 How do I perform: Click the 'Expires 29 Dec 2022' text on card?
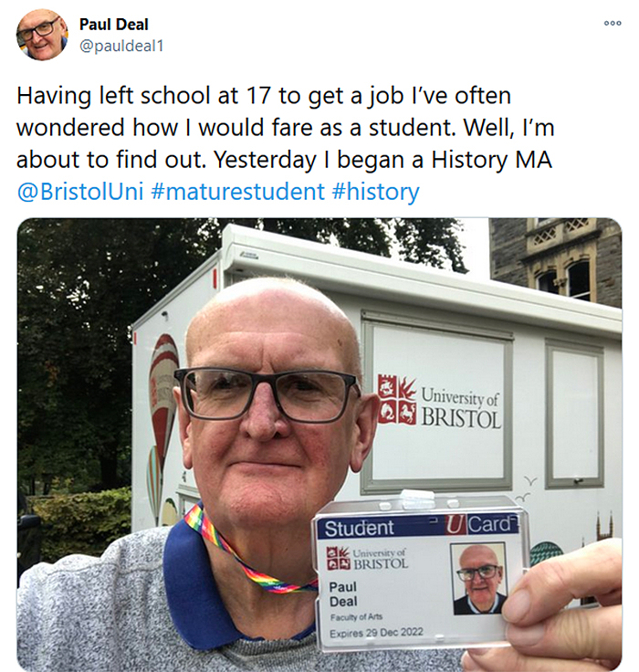click(376, 633)
